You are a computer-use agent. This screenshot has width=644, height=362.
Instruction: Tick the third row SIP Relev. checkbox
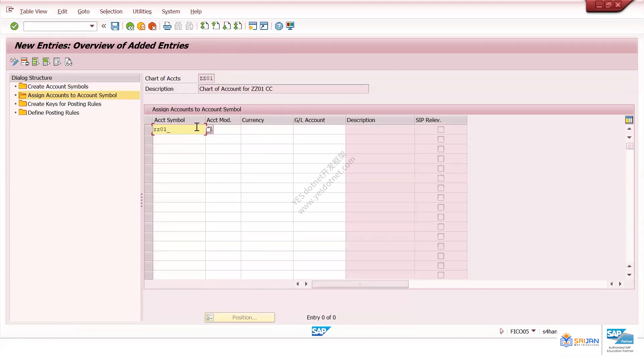(441, 149)
